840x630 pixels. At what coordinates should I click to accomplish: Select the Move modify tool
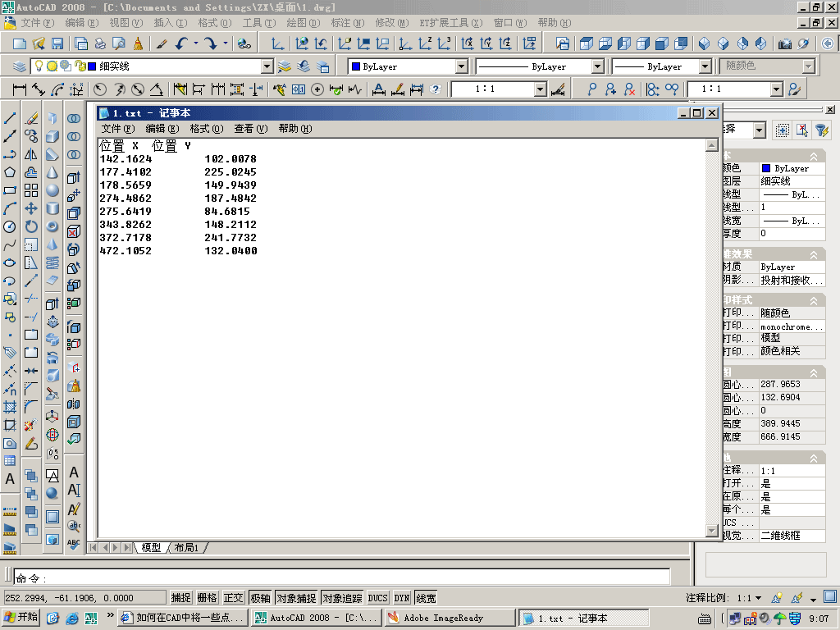[31, 208]
